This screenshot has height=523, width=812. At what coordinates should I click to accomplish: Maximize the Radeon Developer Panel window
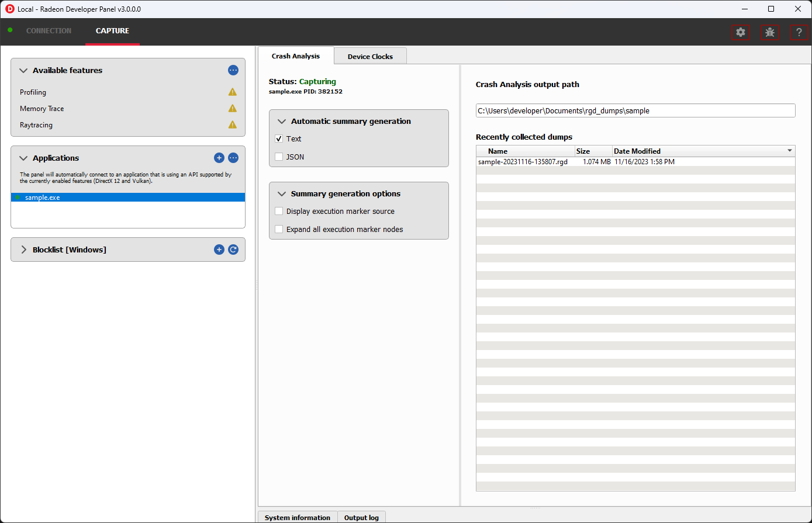[771, 9]
